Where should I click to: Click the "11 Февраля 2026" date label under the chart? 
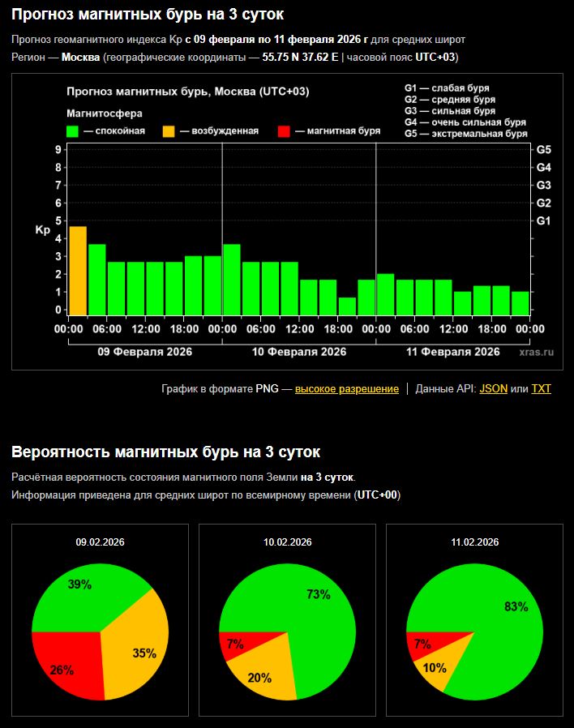[x=452, y=352]
